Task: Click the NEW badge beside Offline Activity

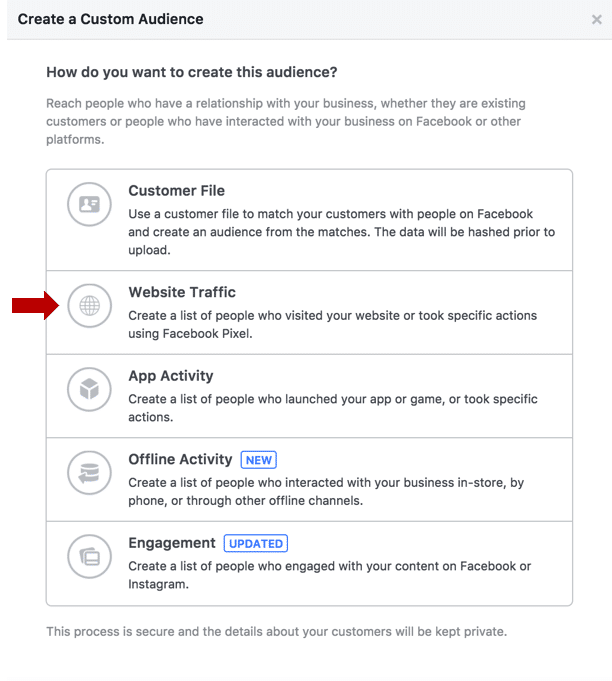Action: pos(259,460)
